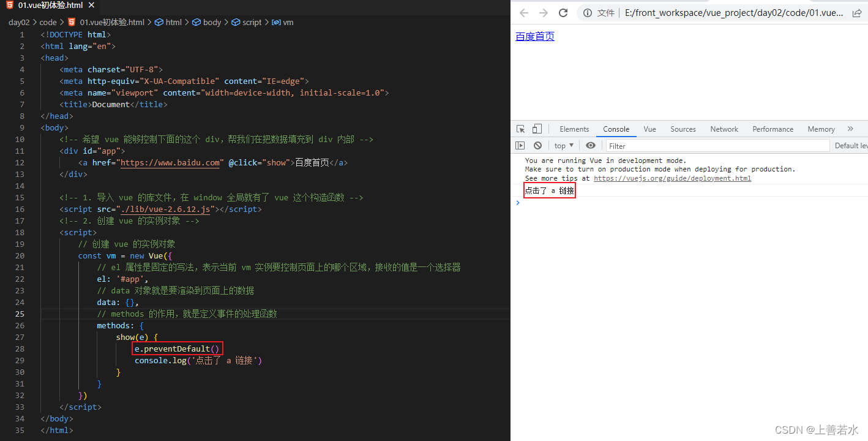Viewport: 868px width, 441px height.
Task: Click line number 25 in the gutter
Action: (20, 314)
